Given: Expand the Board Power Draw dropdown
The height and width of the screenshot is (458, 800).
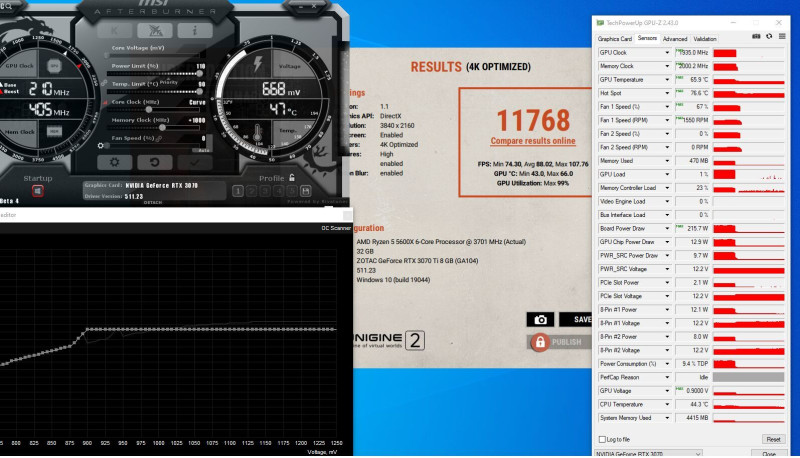Looking at the screenshot, I should 667,228.
